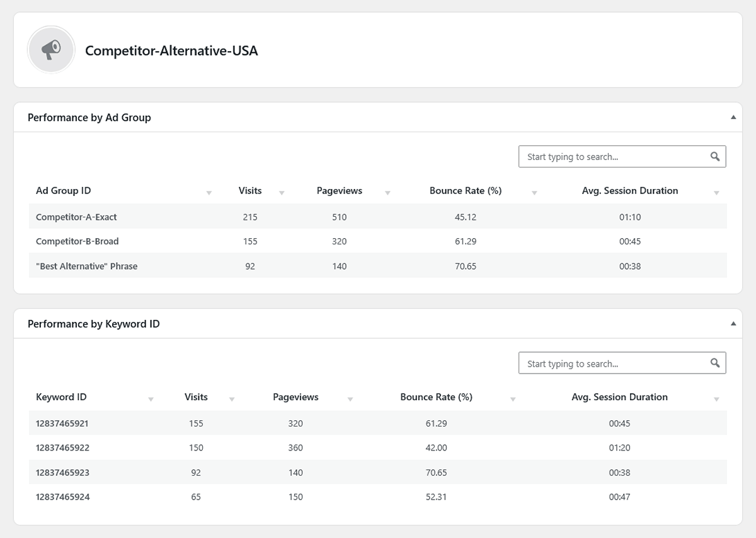This screenshot has height=538, width=756.
Task: Sort by Keyword ID column arrow
Action: pos(151,399)
